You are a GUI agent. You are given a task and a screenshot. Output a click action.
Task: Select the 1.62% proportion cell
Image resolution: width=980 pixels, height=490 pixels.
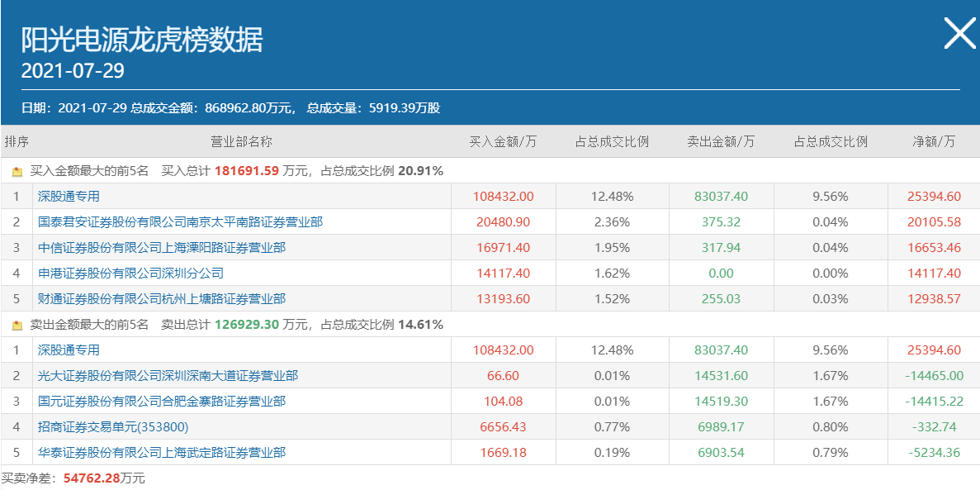click(x=612, y=274)
